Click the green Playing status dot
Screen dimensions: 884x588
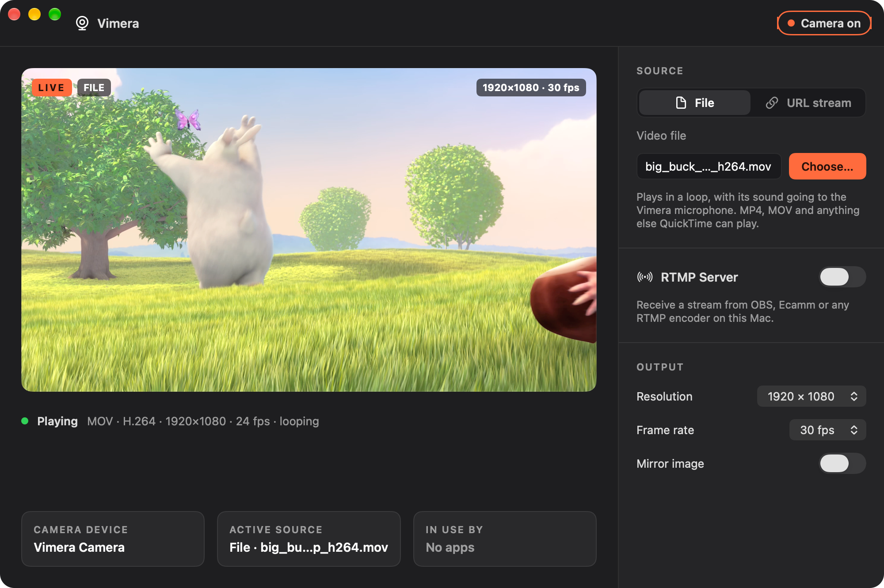pos(25,421)
